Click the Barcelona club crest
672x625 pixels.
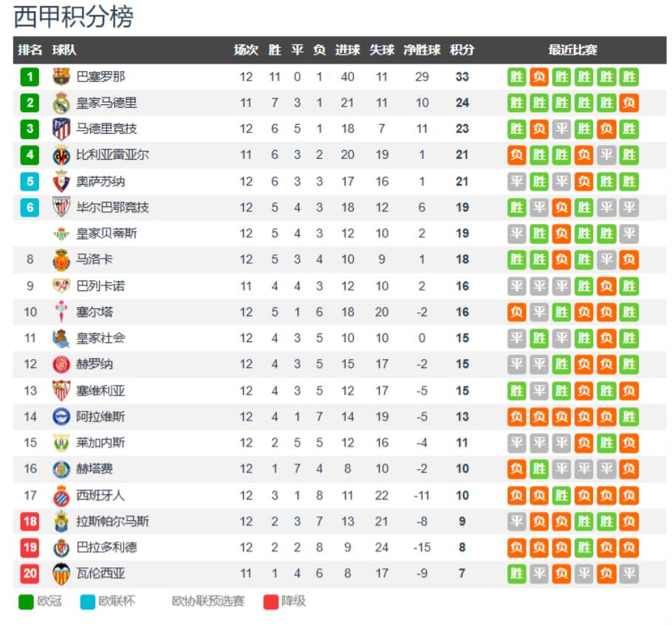pyautogui.click(x=61, y=77)
